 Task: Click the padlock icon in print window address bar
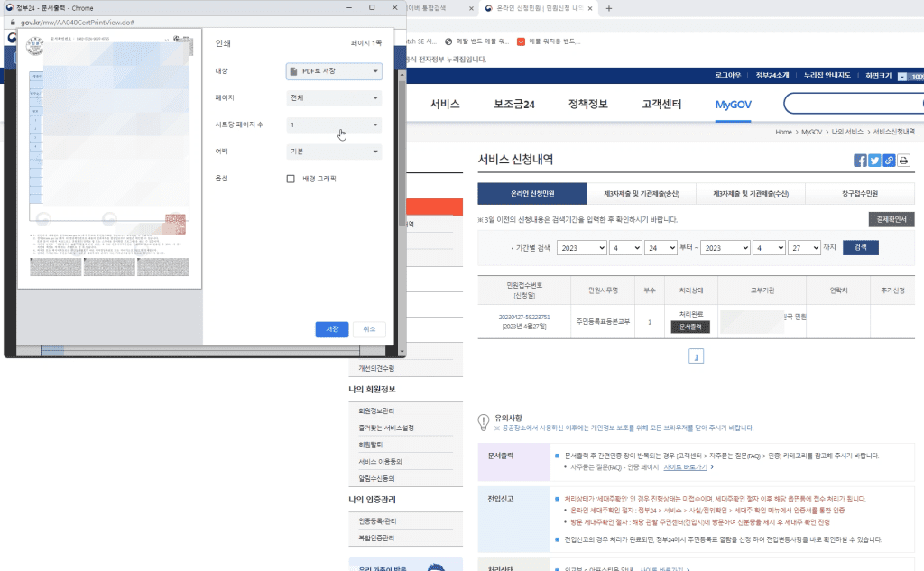[x=13, y=23]
